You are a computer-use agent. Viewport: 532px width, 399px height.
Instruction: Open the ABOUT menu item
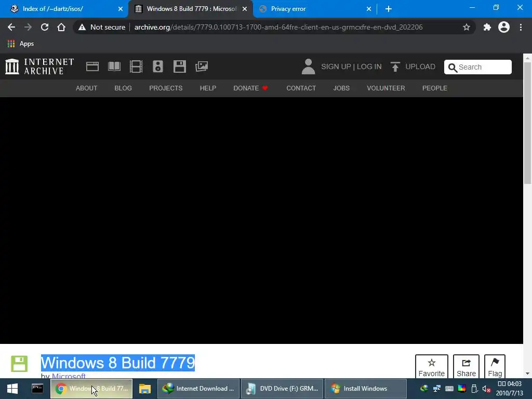(87, 88)
